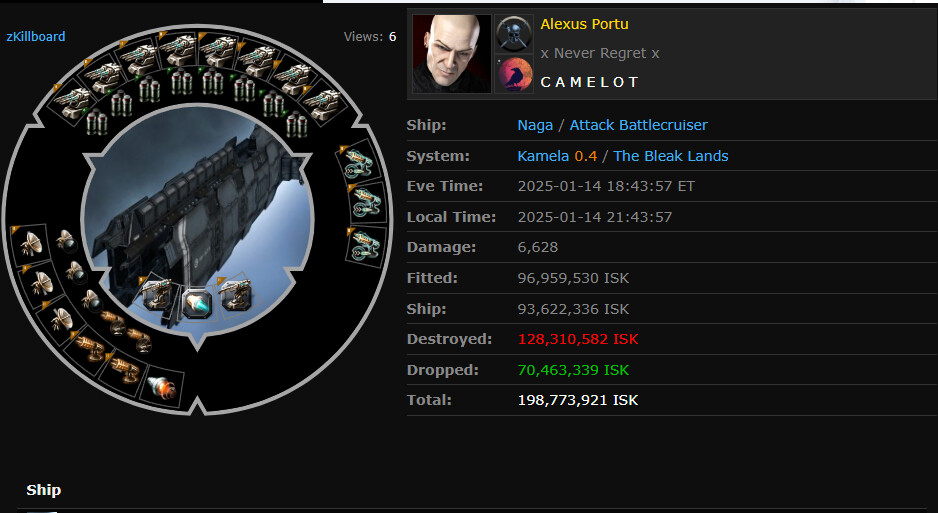Click the bottom teal module on wheel's right
938x513 pixels.
pos(365,245)
